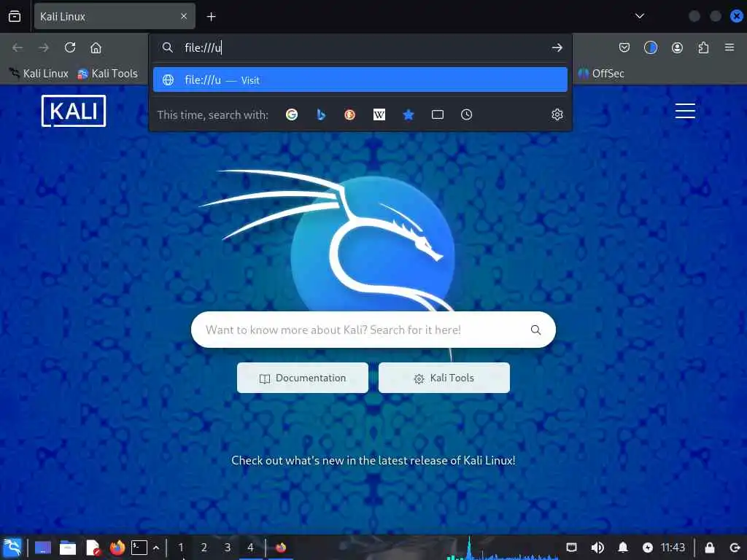
Task: Open the Kali applications menu in panel
Action: 12,548
